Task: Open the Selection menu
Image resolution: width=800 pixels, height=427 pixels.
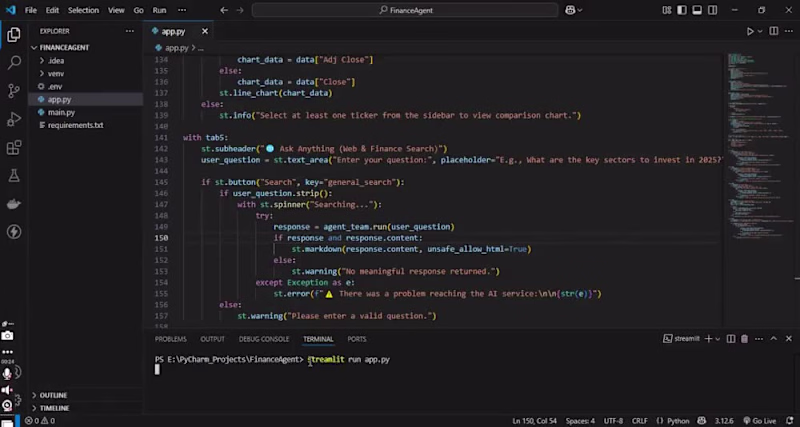Action: (x=83, y=10)
